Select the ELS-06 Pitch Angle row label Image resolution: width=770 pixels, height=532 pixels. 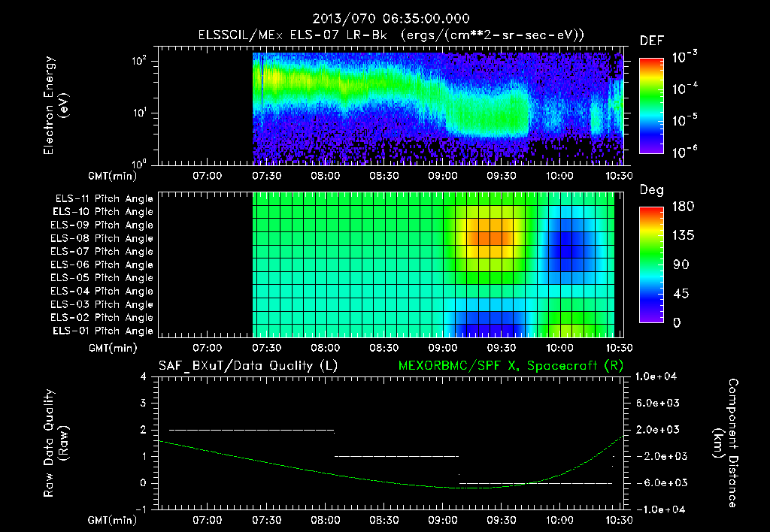102,265
